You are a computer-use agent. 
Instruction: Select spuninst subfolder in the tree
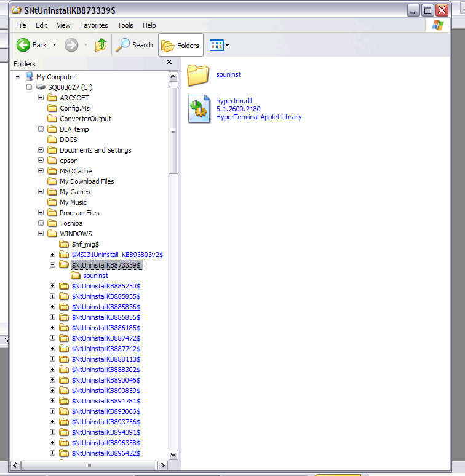click(x=89, y=276)
